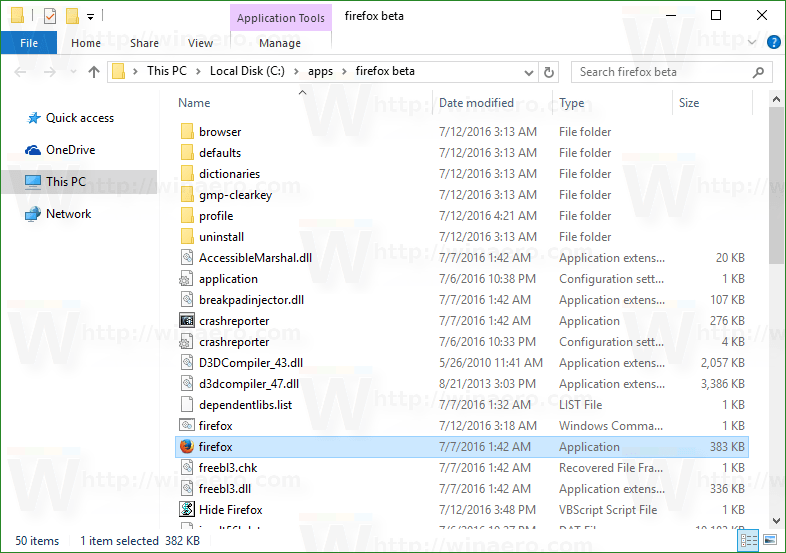Switch to the View ribbon tab

200,43
